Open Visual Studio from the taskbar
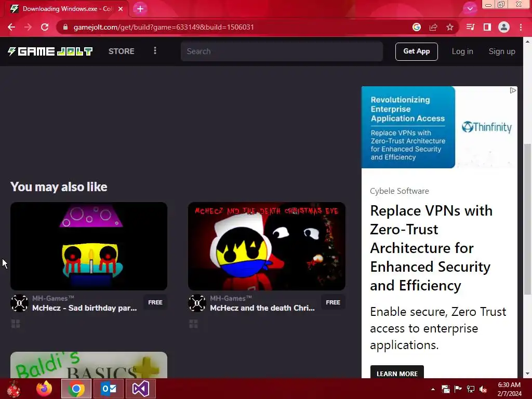Screen dimensions: 532x399 [x=141, y=389]
